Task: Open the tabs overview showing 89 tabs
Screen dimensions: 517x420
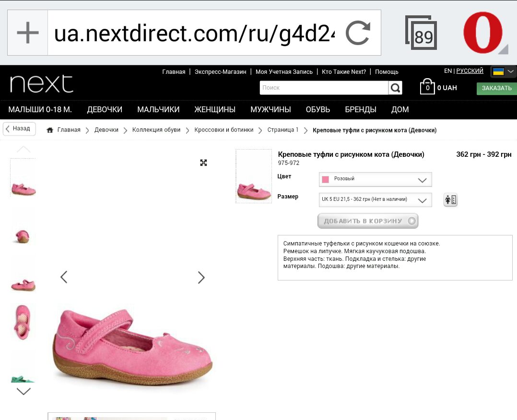Action: click(421, 33)
